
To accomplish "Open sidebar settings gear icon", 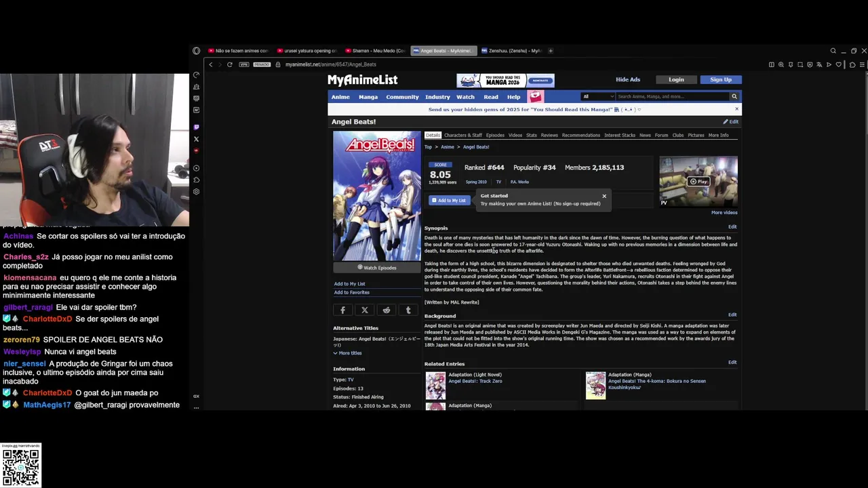I will [x=196, y=192].
